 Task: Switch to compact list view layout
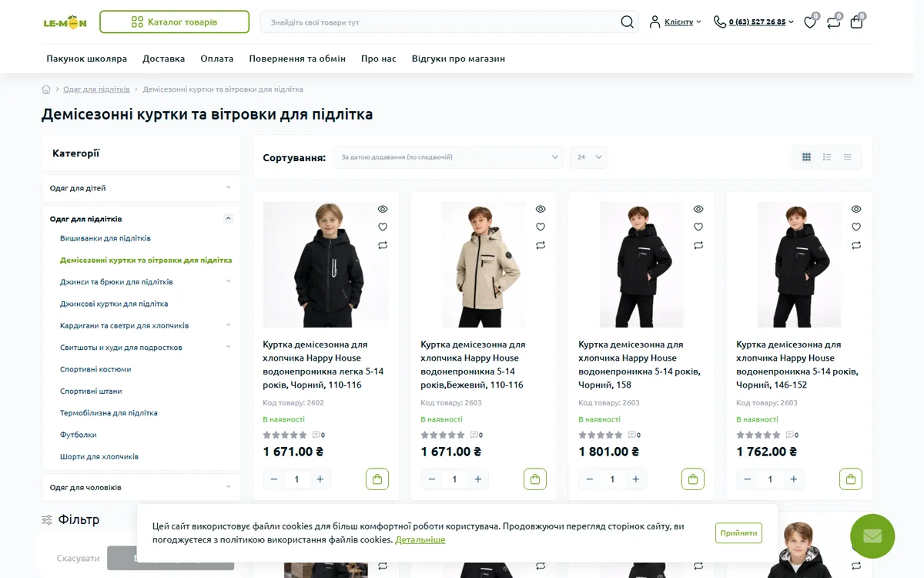click(848, 157)
